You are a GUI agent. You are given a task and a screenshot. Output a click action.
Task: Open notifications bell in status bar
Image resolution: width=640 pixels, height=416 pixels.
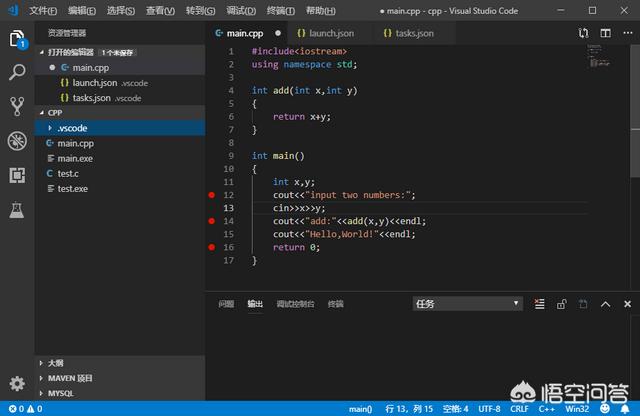pyautogui.click(x=625, y=408)
